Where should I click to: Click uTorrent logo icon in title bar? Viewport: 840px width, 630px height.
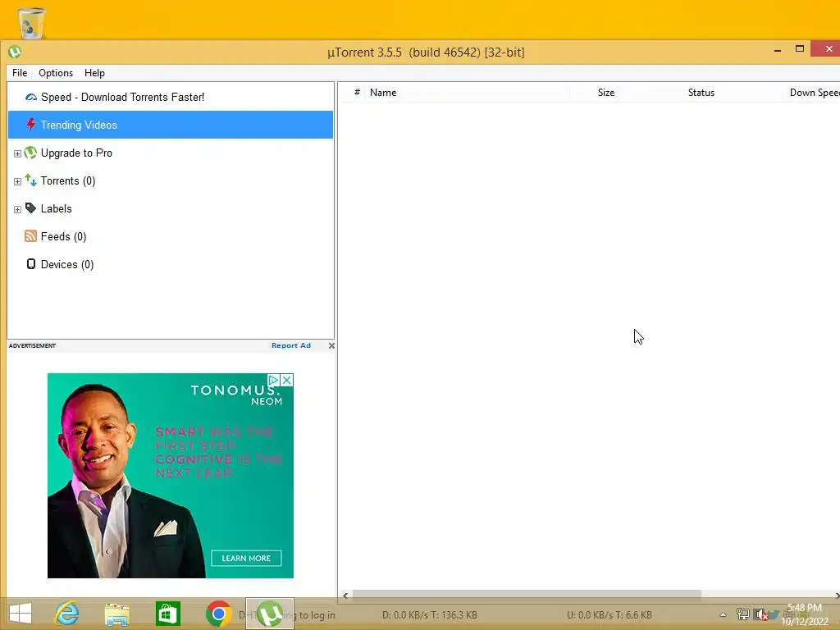(x=15, y=52)
